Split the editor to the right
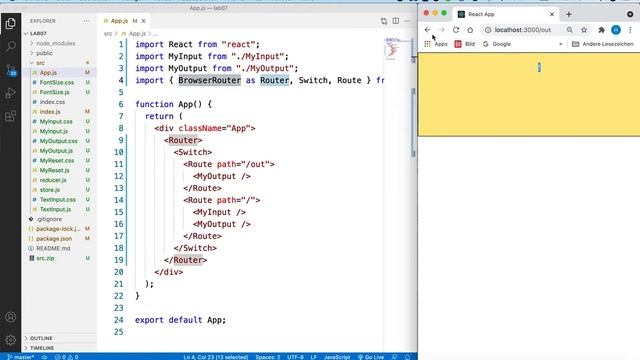The height and width of the screenshot is (360, 640). coord(396,21)
